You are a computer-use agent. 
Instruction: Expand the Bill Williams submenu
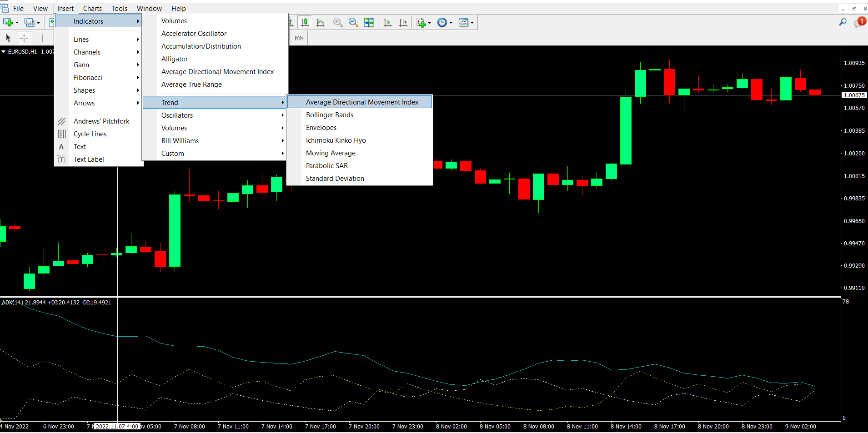point(214,141)
